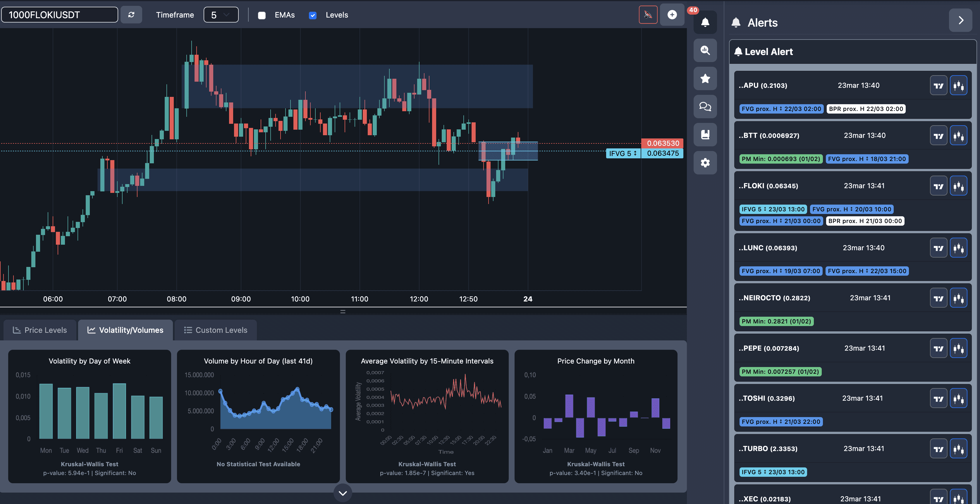Image resolution: width=980 pixels, height=504 pixels.
Task: Click TURBO IFVG 5 23/03 13:00 tag
Action: pyautogui.click(x=773, y=472)
